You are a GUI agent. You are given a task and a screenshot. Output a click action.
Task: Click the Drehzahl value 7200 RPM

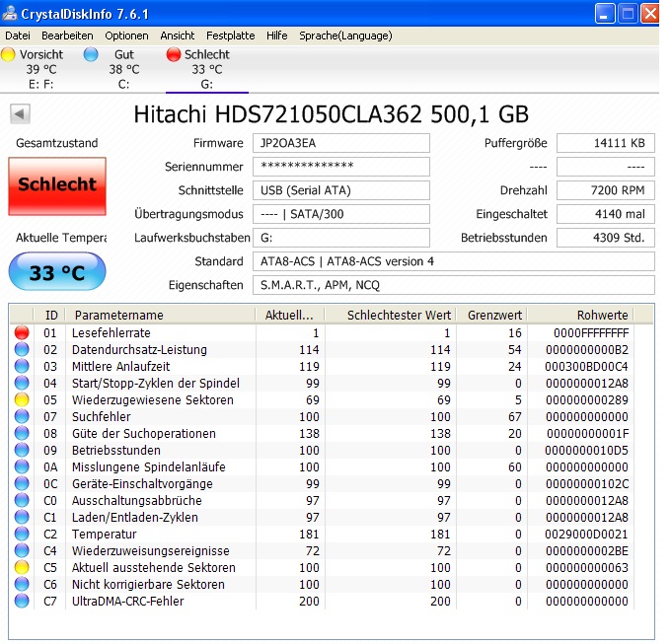(x=606, y=190)
